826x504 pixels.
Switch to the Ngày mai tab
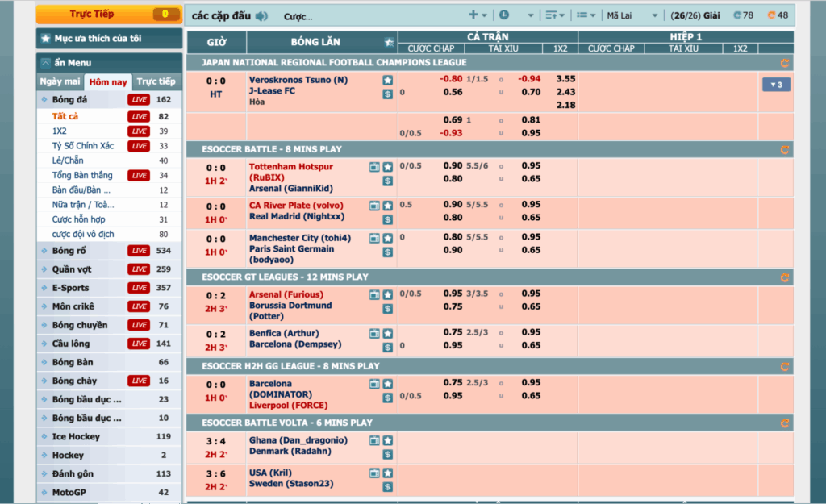60,81
